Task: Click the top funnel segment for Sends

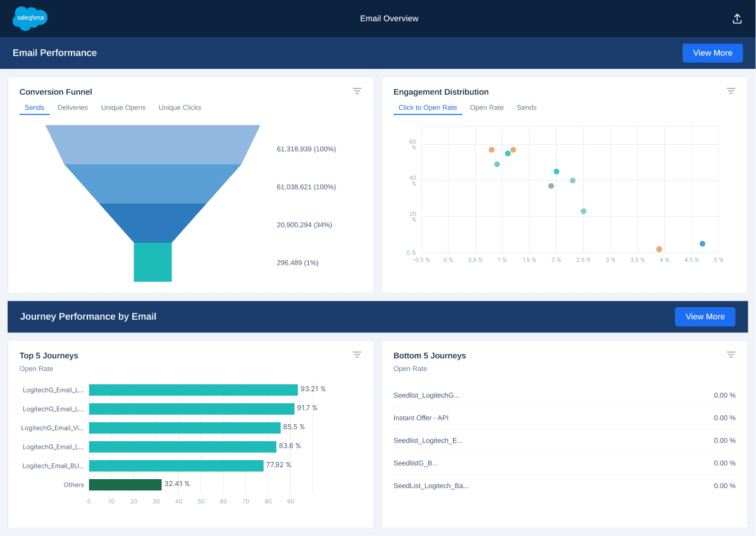Action: point(153,145)
